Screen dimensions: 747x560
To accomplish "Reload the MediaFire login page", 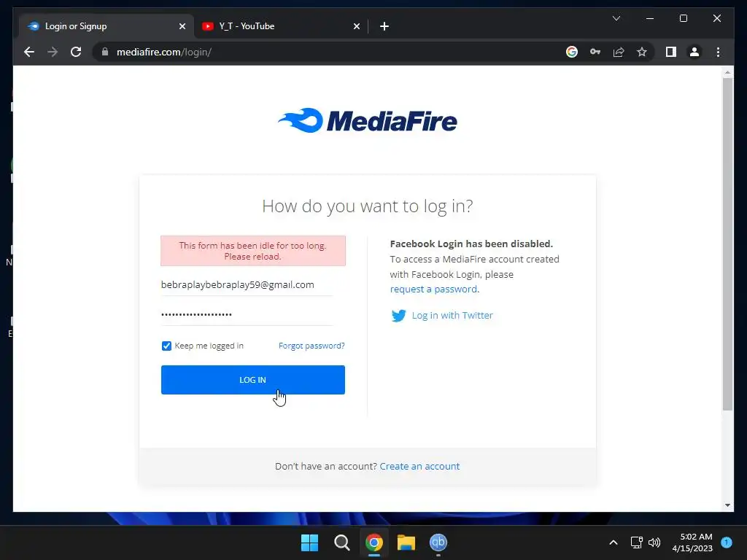I will point(76,52).
